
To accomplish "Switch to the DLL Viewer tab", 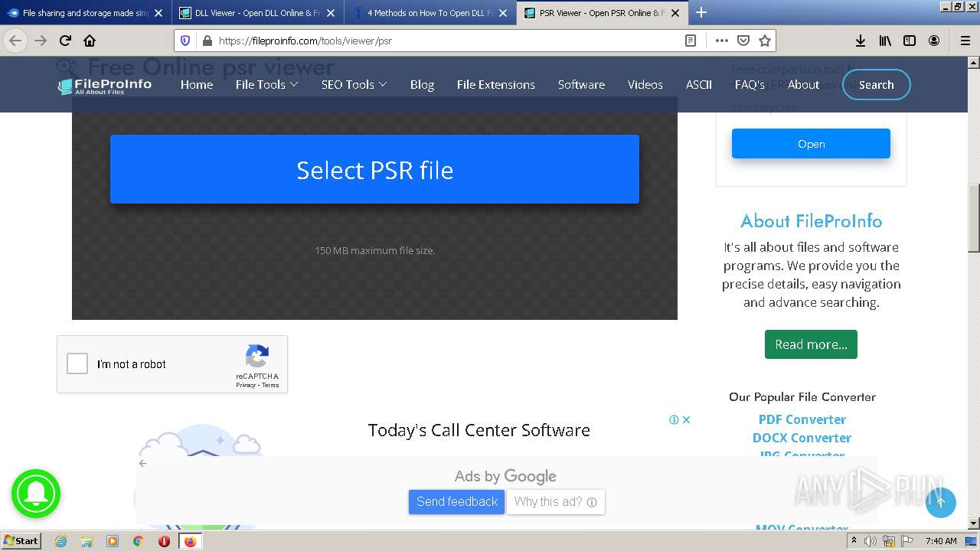I will 257,13.
